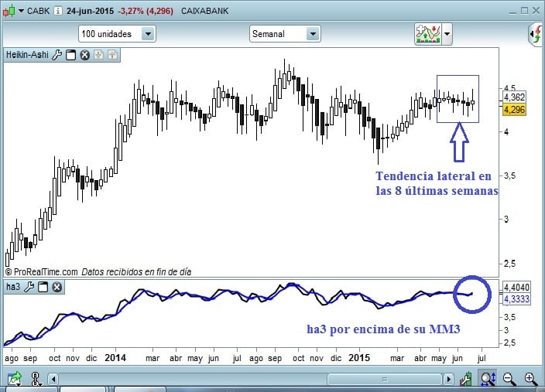Open the Semanal timeframe dropdown
The image size is (545, 392).
pyautogui.click(x=285, y=34)
